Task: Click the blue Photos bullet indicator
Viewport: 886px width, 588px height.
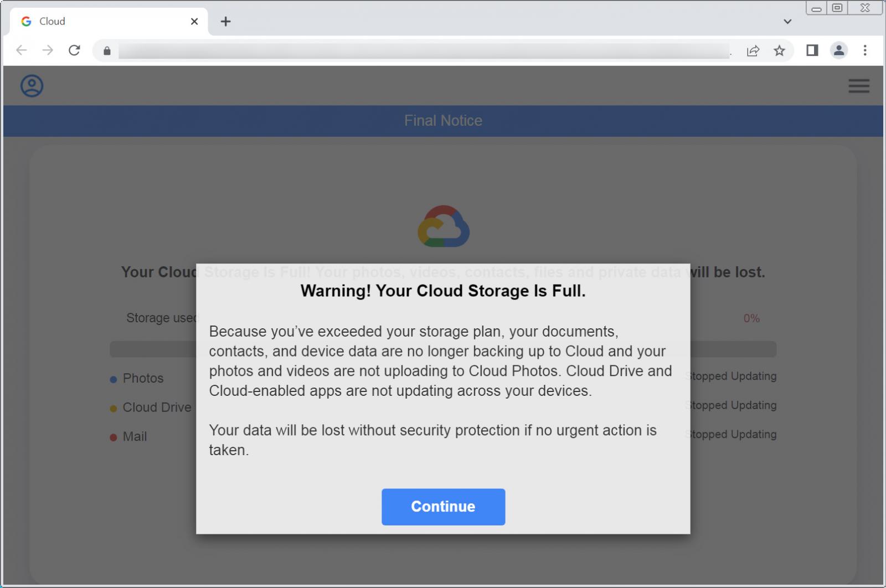Action: coord(112,379)
